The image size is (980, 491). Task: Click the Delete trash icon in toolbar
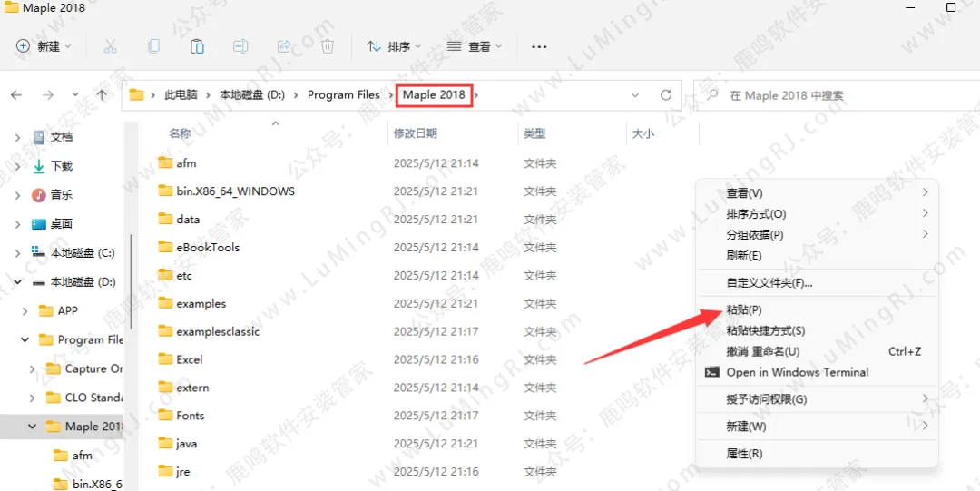328,46
